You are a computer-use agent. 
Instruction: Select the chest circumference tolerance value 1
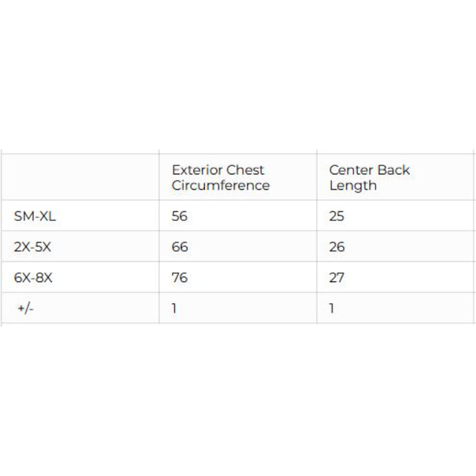click(x=174, y=308)
